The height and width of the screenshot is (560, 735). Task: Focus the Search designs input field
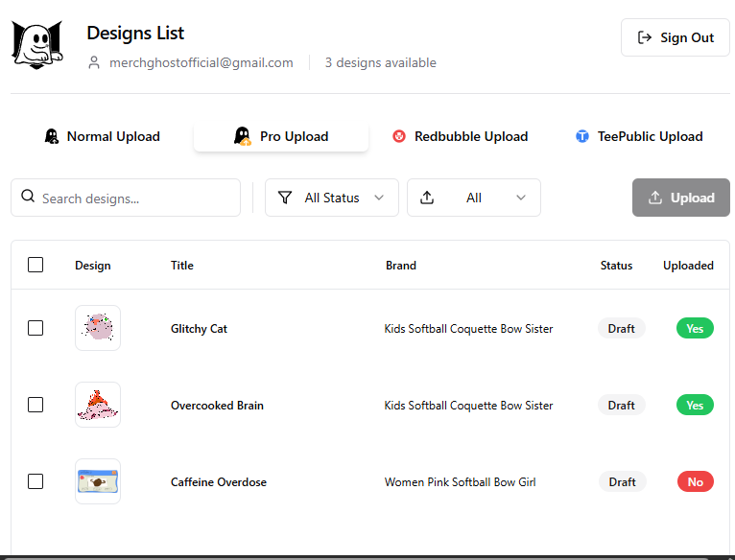(x=126, y=198)
